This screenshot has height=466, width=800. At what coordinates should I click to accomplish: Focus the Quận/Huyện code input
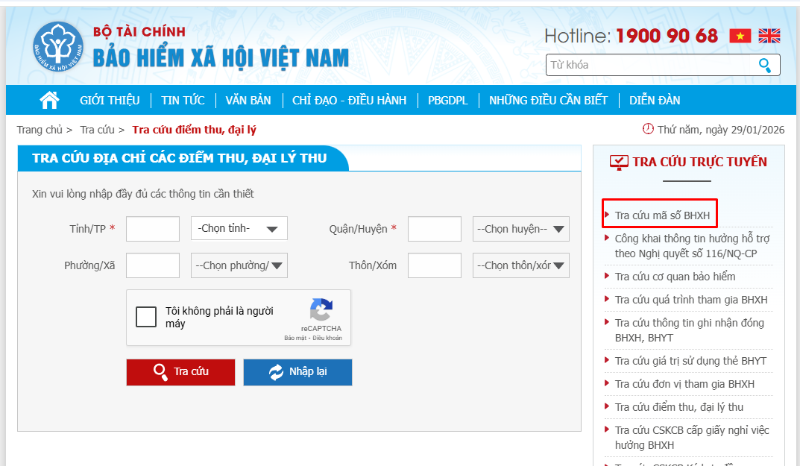tap(435, 229)
